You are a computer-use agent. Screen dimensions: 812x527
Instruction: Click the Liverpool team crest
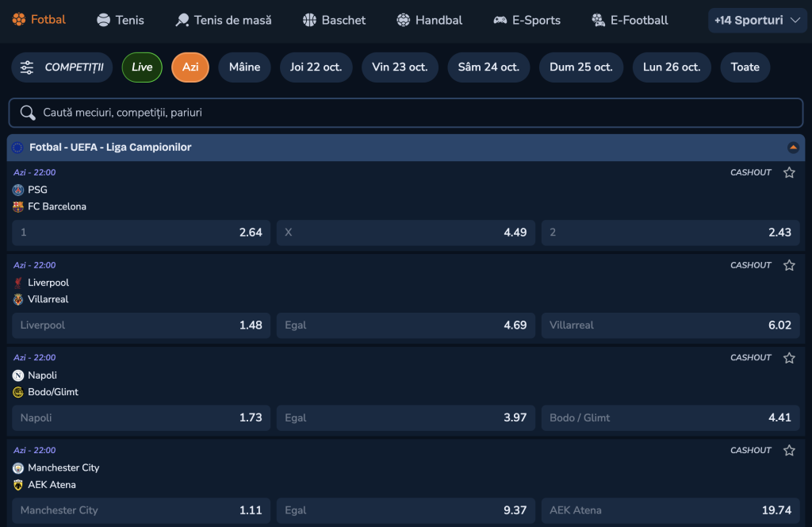click(18, 283)
